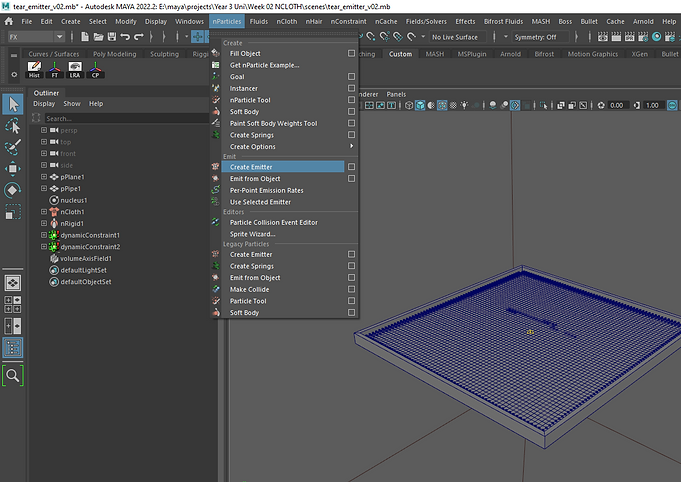Click the LRA shelf icon
This screenshot has height=482, width=681.
click(75, 69)
